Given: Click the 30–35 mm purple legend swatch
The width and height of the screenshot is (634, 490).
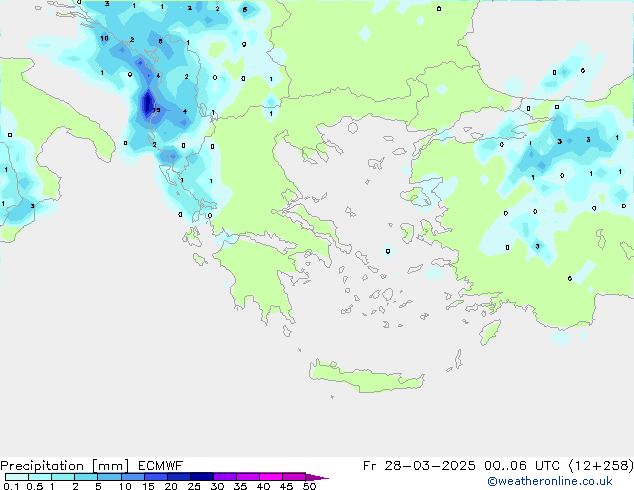Looking at the screenshot, I should [225, 477].
